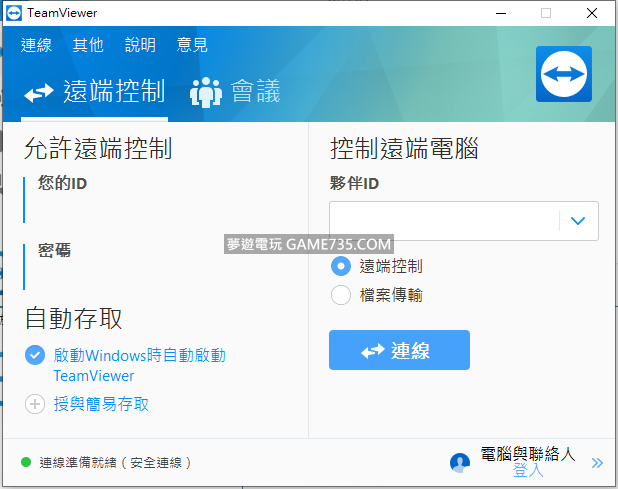
Task: Open the partner ID dropdown arrow
Action: [x=578, y=221]
